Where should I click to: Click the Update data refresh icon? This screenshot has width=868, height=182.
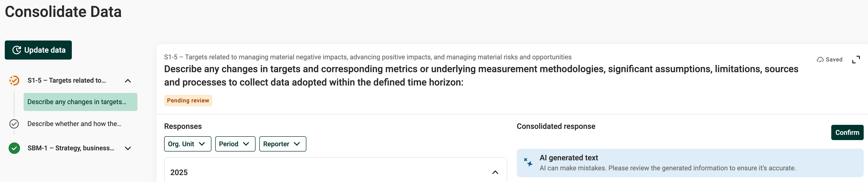click(x=17, y=50)
